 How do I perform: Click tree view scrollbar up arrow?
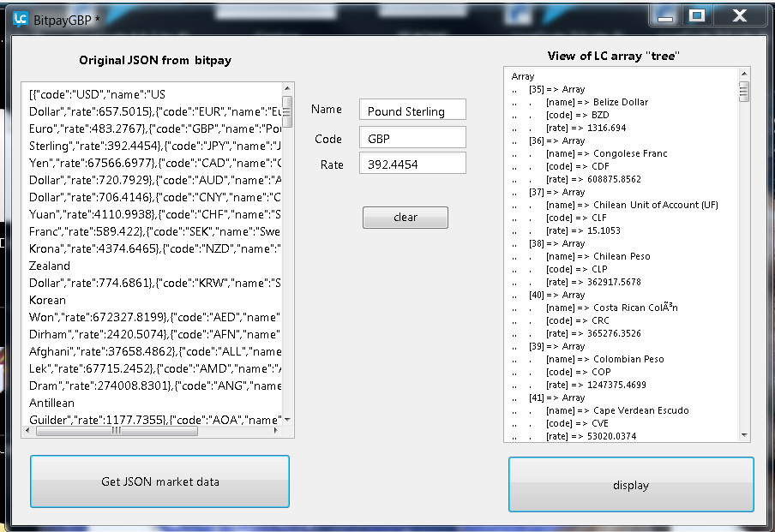743,75
